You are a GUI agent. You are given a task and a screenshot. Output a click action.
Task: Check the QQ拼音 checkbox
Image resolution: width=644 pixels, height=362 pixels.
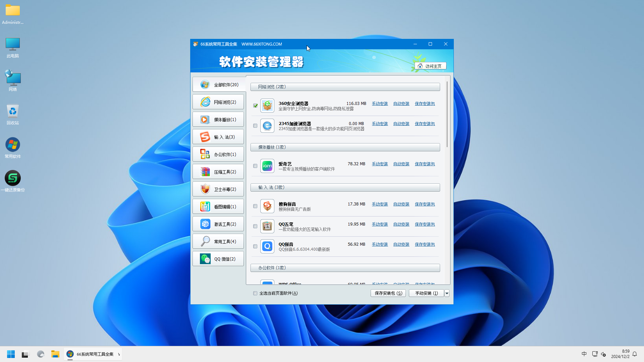click(x=255, y=246)
